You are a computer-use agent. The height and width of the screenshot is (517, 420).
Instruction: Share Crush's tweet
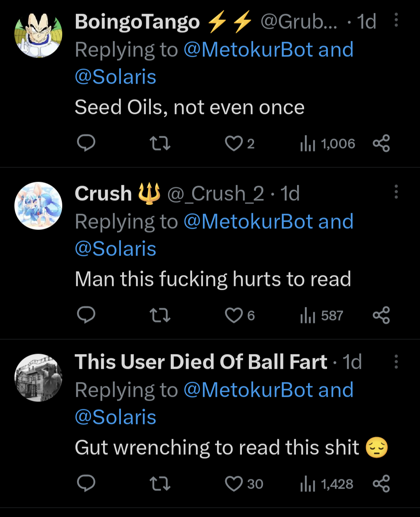point(381,315)
